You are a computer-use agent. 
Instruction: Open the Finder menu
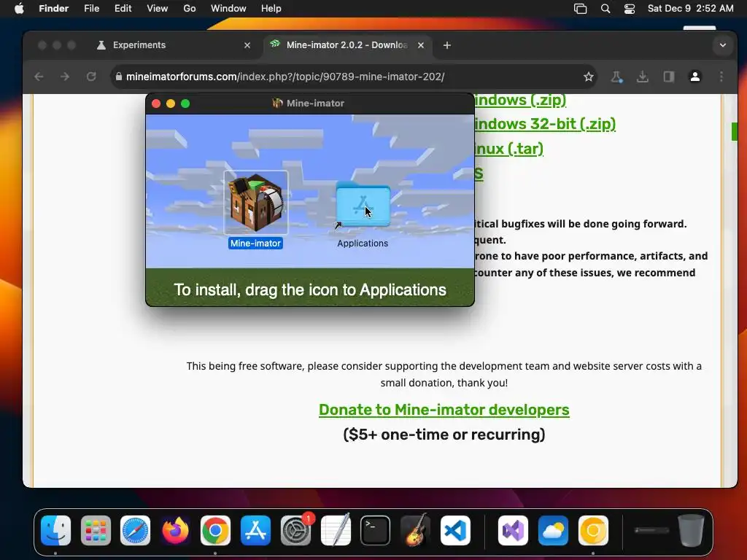point(54,9)
